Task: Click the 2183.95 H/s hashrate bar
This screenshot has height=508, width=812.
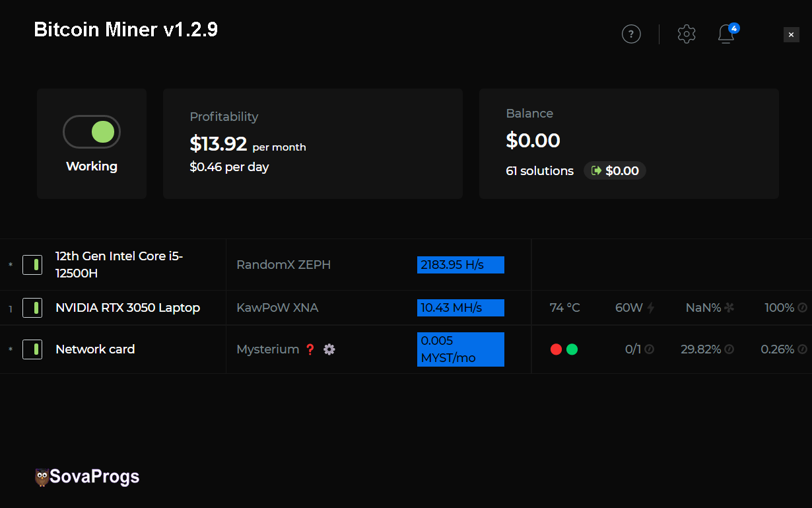Action: point(461,265)
